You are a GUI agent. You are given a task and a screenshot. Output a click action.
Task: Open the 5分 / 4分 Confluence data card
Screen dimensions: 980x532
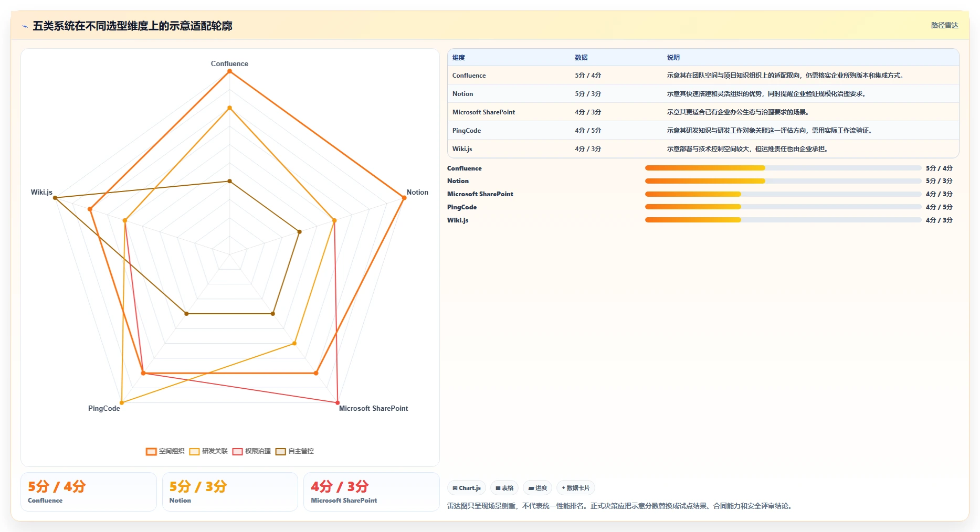click(89, 492)
